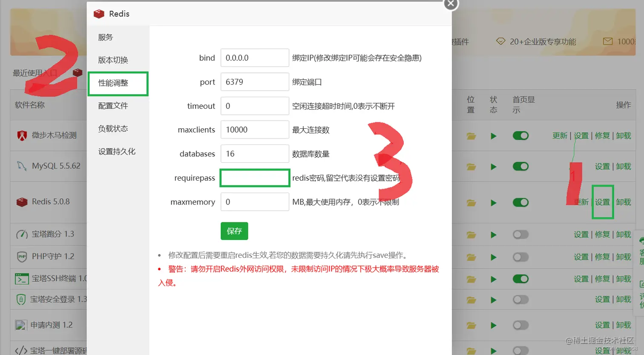Click 20+企业版专享功能 banner text

pos(543,42)
